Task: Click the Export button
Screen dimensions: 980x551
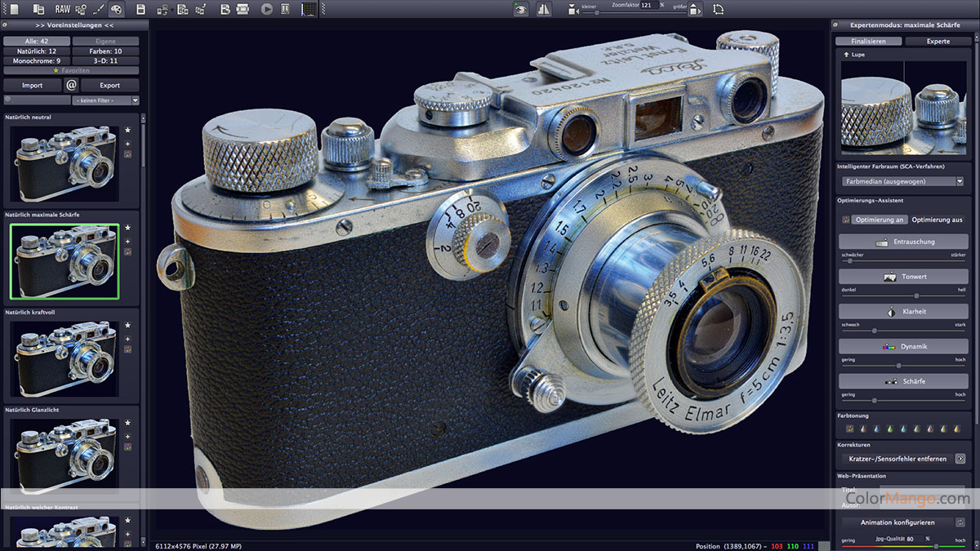Action: pos(110,85)
